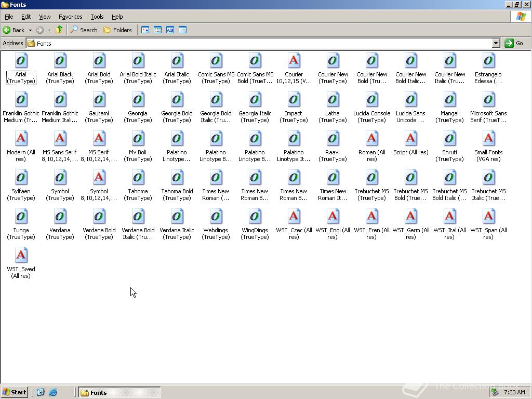
Task: Open the Start menu
Action: coord(14,392)
